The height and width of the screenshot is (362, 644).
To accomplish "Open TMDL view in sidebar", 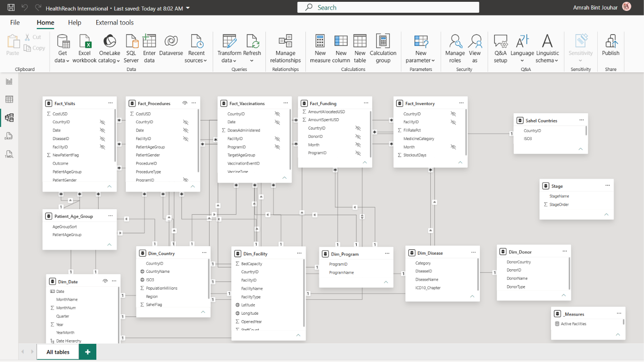I will point(9,154).
